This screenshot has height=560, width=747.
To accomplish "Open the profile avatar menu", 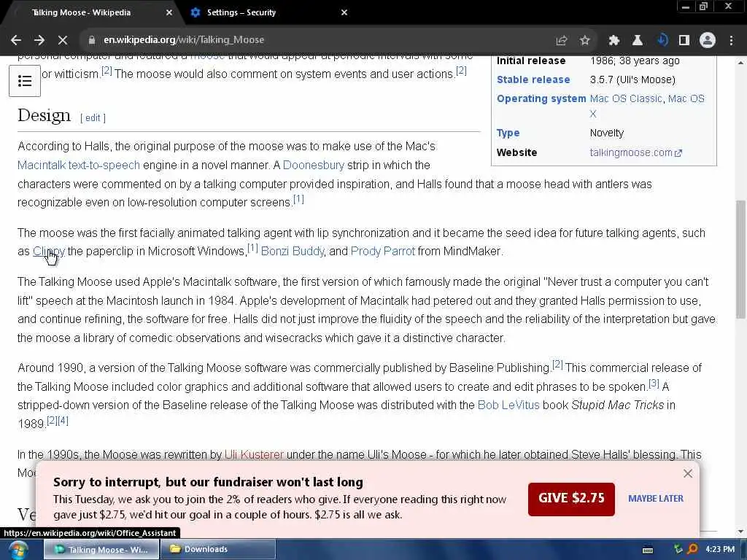I will pos(708,41).
